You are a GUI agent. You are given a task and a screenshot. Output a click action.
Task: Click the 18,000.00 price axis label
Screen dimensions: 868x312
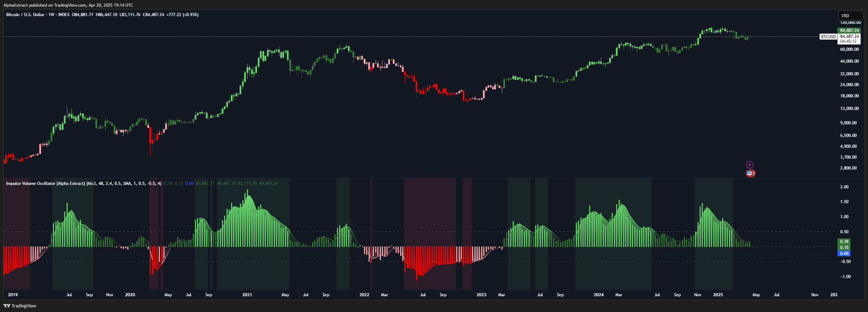coord(849,96)
